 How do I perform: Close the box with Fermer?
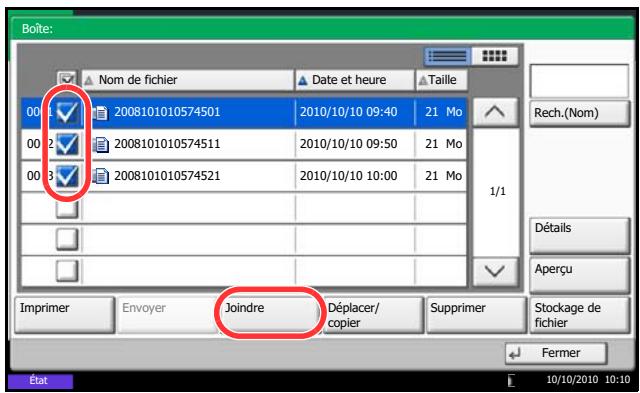(556, 353)
